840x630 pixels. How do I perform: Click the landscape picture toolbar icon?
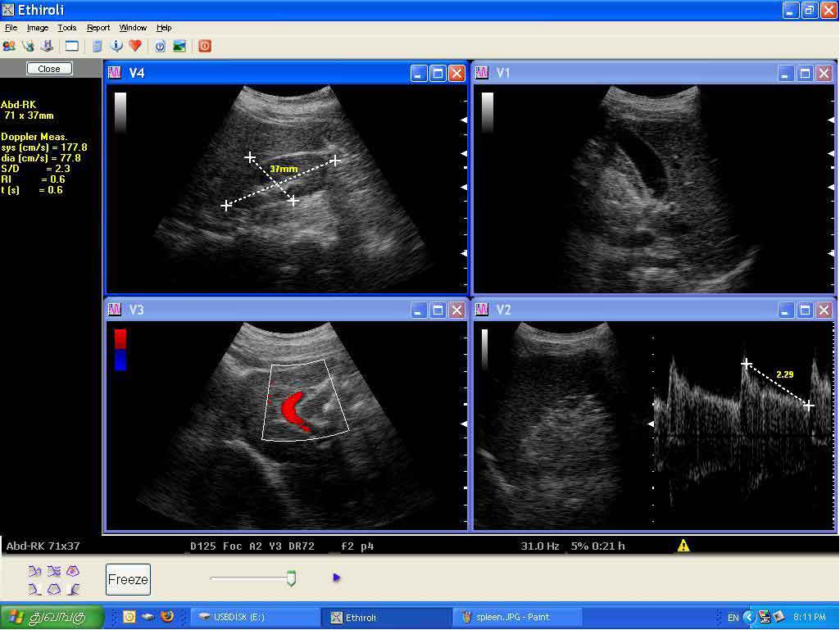tap(179, 46)
